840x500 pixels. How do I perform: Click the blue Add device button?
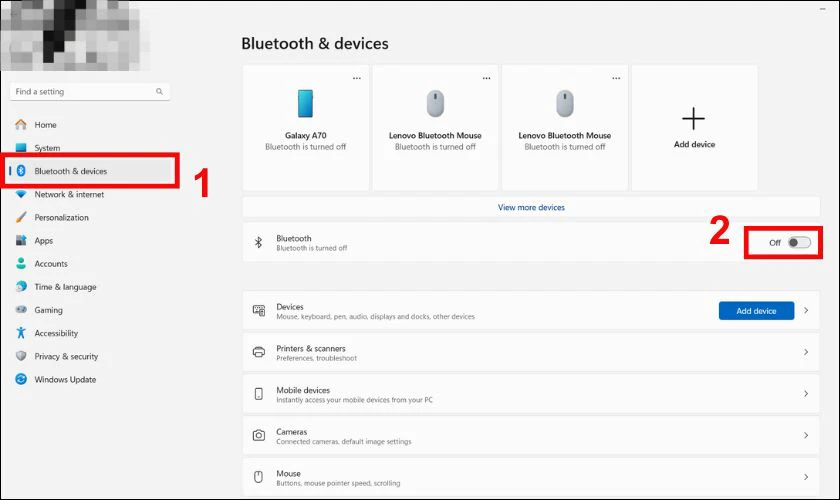756,311
